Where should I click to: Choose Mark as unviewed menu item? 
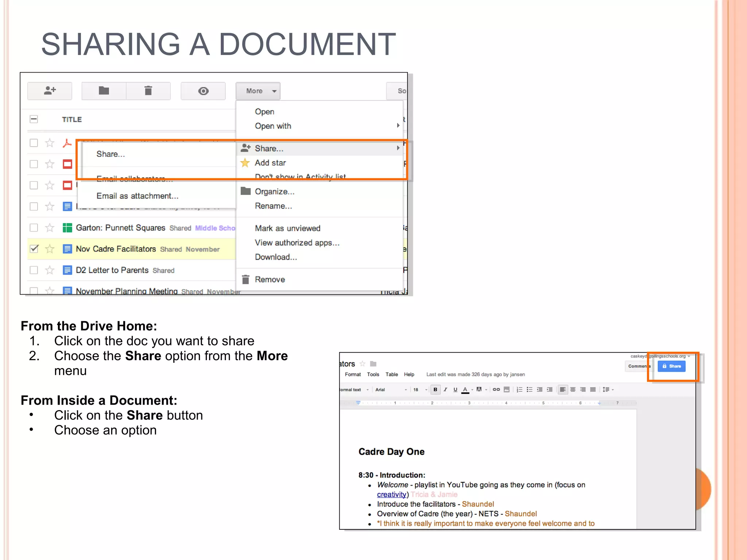[287, 228]
